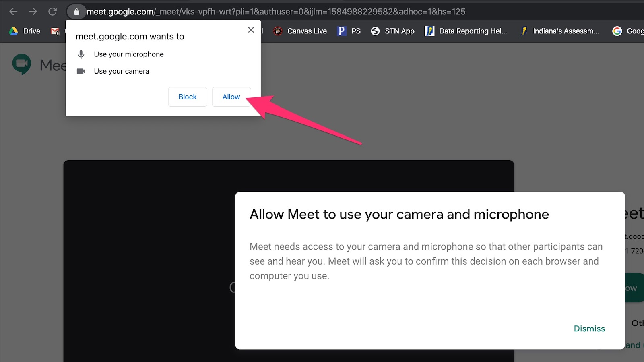The width and height of the screenshot is (644, 362).
Task: Click the Google Meet logo
Action: click(x=22, y=64)
